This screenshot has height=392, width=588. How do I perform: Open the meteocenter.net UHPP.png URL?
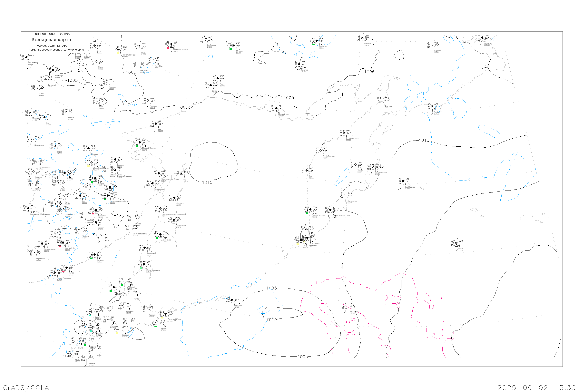click(x=55, y=50)
